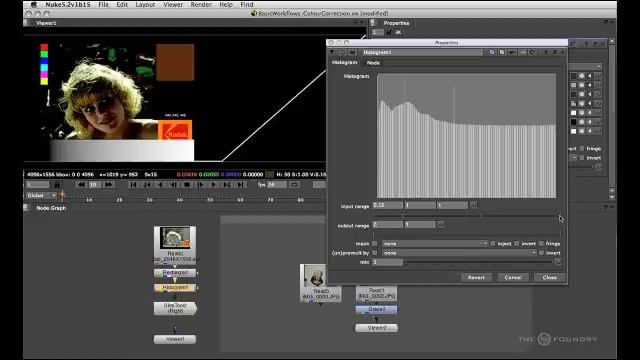Open the Global frame range dropdown

[41, 196]
